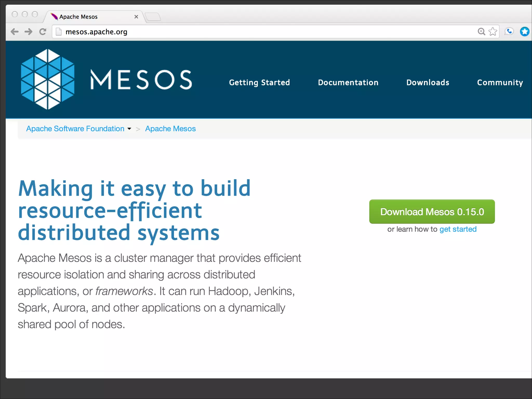Bookmark page with the star icon
Screen dimensions: 532x399
point(493,32)
